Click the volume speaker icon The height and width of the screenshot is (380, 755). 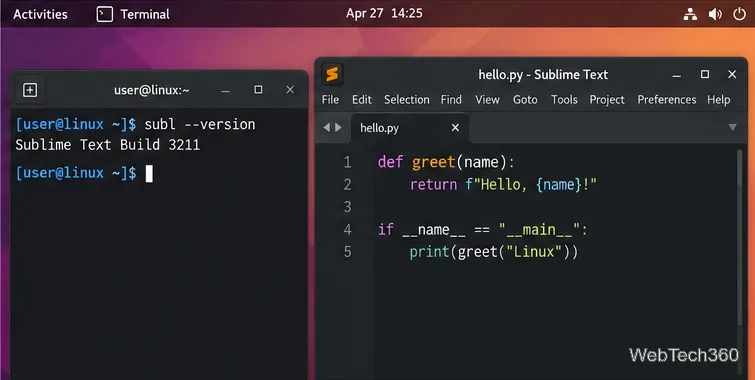(715, 14)
